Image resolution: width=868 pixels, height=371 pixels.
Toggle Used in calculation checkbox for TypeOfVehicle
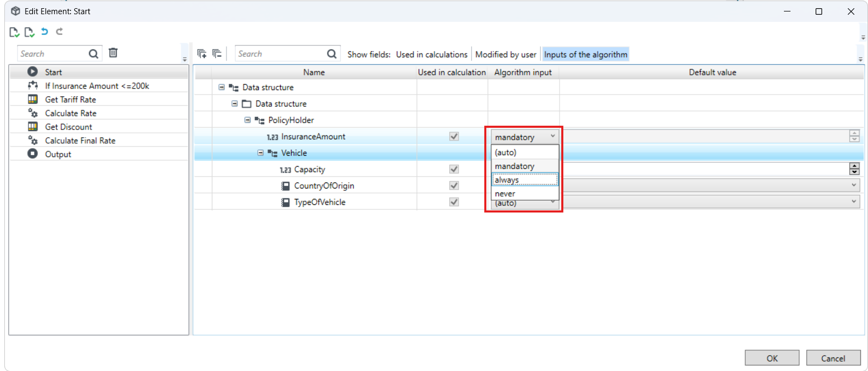click(x=454, y=202)
